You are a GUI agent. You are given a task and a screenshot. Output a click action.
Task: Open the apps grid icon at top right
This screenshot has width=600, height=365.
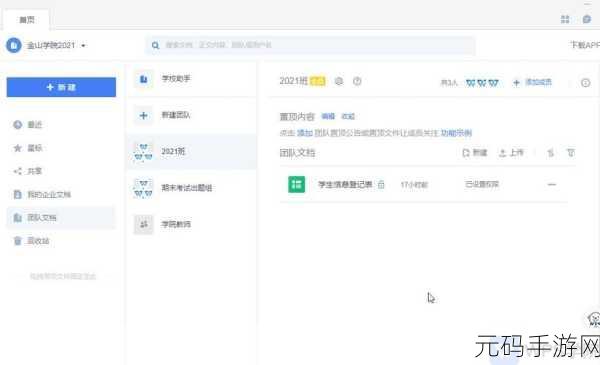click(565, 19)
